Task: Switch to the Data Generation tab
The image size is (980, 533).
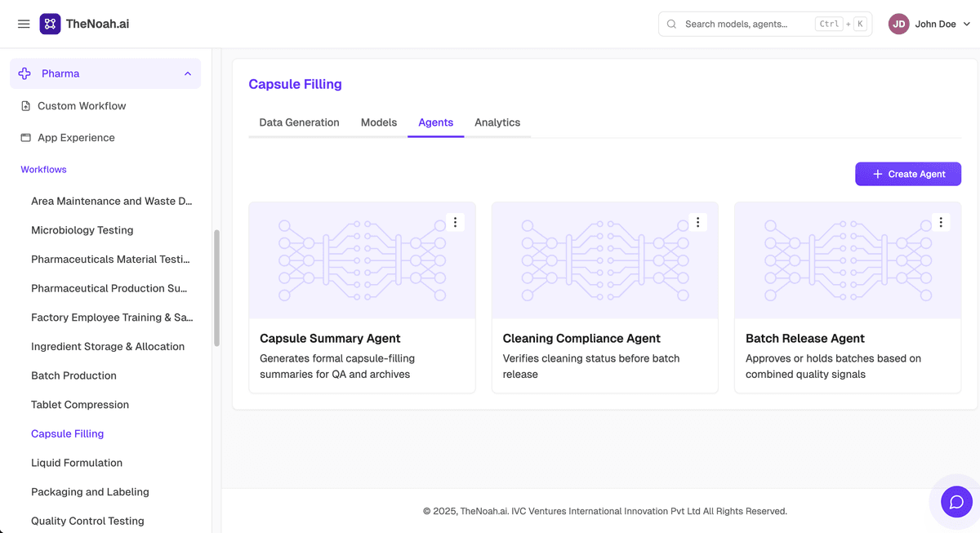Action: pyautogui.click(x=299, y=122)
